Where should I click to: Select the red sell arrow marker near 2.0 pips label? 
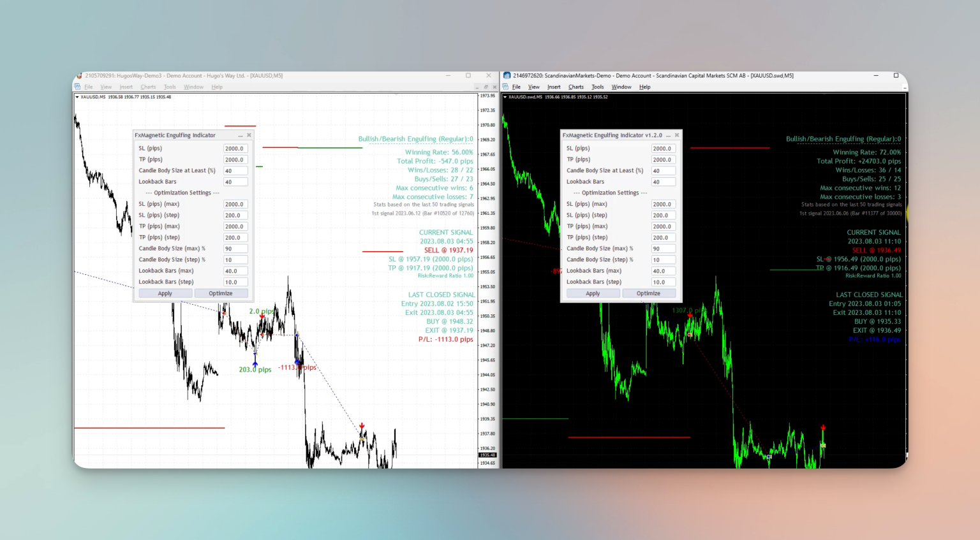(262, 316)
